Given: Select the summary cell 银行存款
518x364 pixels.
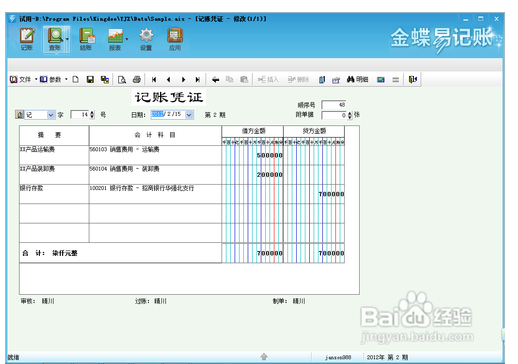Looking at the screenshot, I should 54,194.
